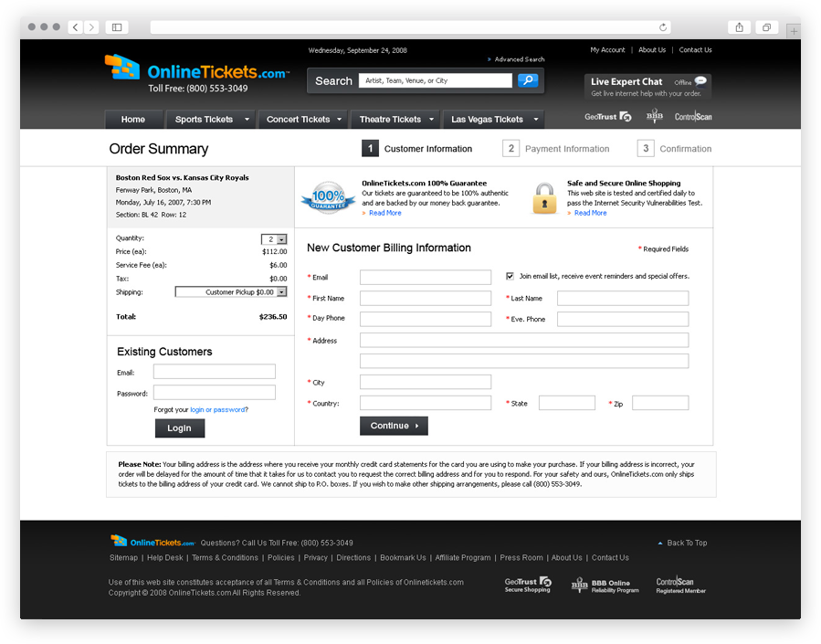Click the existing customer Email field
This screenshot has width=821, height=644.
(214, 371)
